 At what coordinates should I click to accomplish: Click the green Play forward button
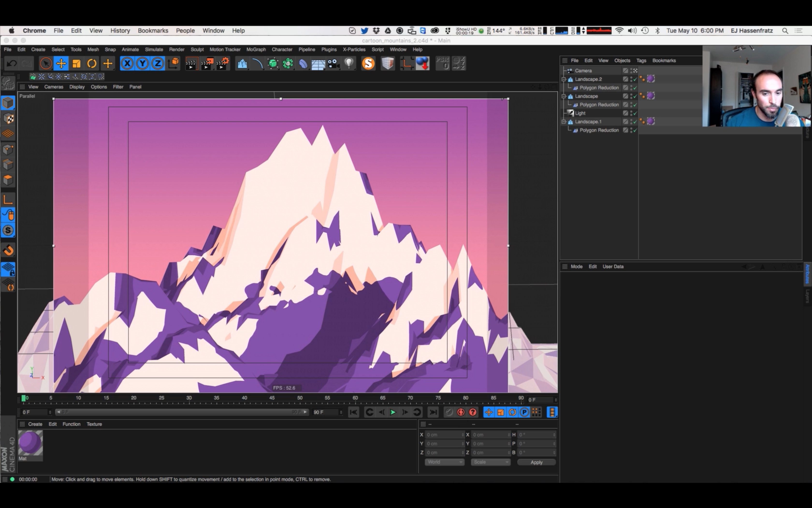point(393,412)
